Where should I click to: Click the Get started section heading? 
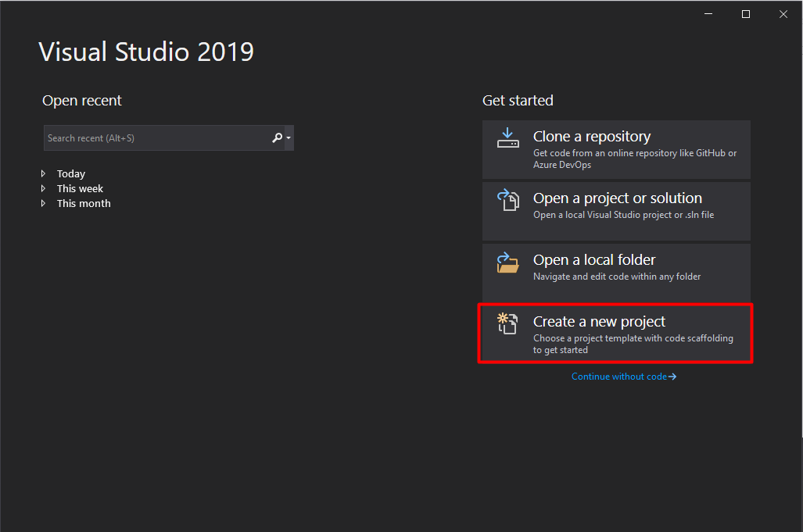click(x=518, y=100)
